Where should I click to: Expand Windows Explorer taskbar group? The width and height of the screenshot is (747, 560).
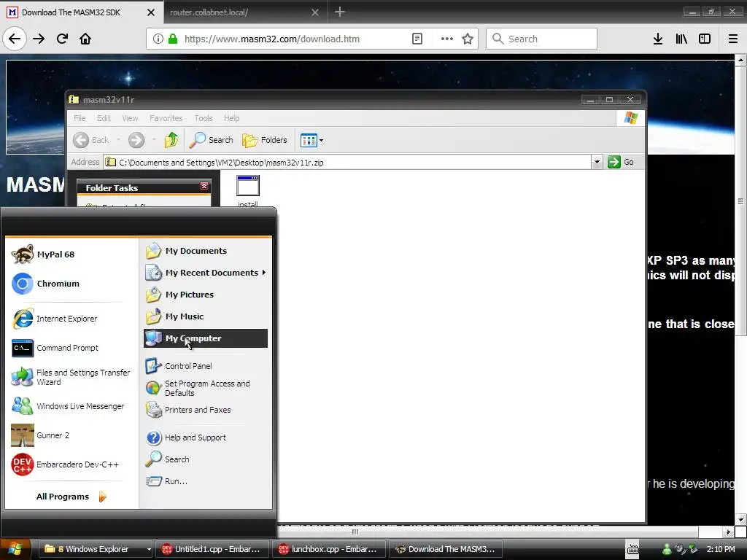(96, 549)
